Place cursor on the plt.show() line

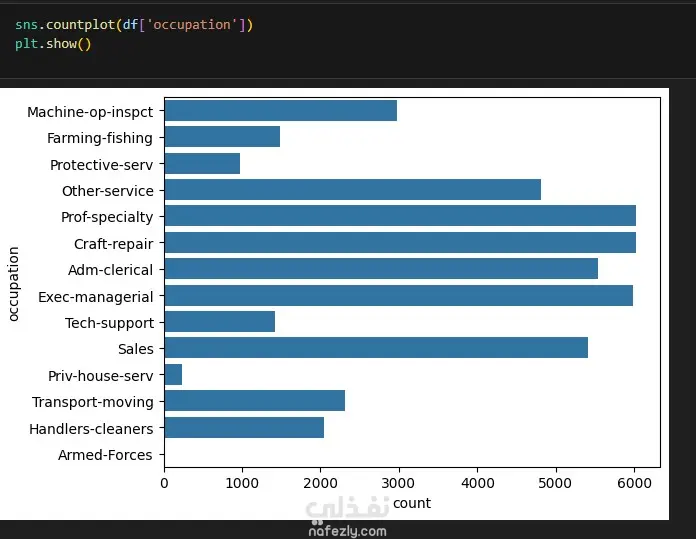click(53, 44)
